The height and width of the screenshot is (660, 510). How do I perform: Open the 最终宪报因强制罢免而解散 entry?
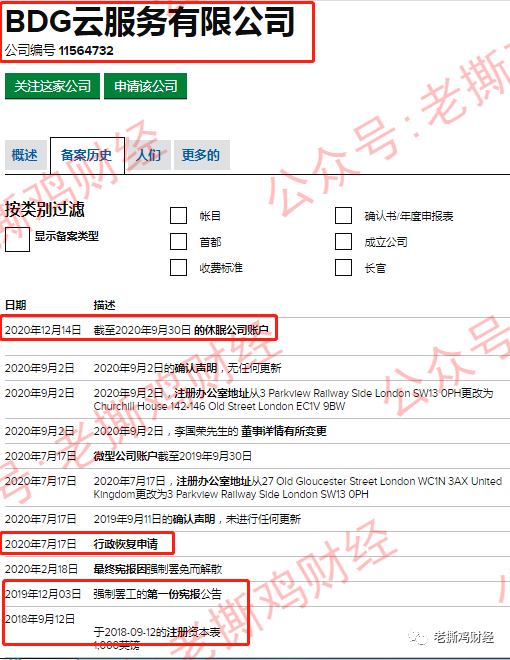pyautogui.click(x=158, y=569)
